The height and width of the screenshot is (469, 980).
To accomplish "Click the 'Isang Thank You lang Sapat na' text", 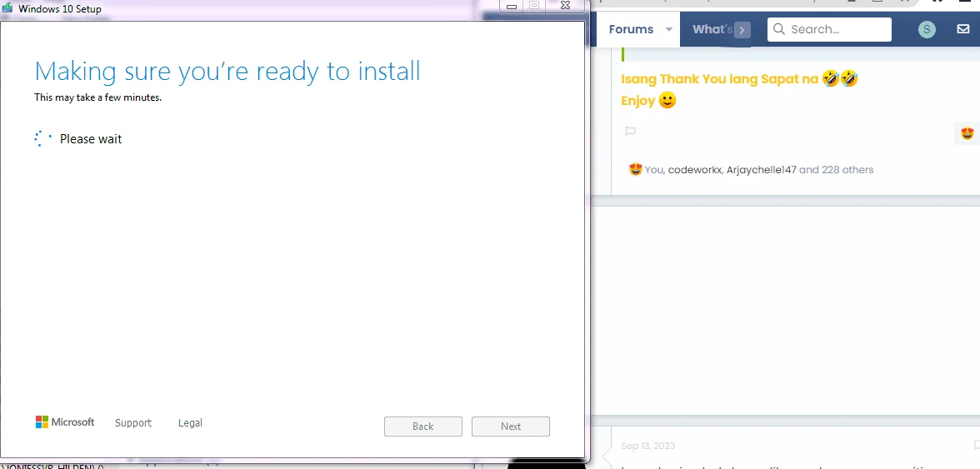I will [720, 79].
